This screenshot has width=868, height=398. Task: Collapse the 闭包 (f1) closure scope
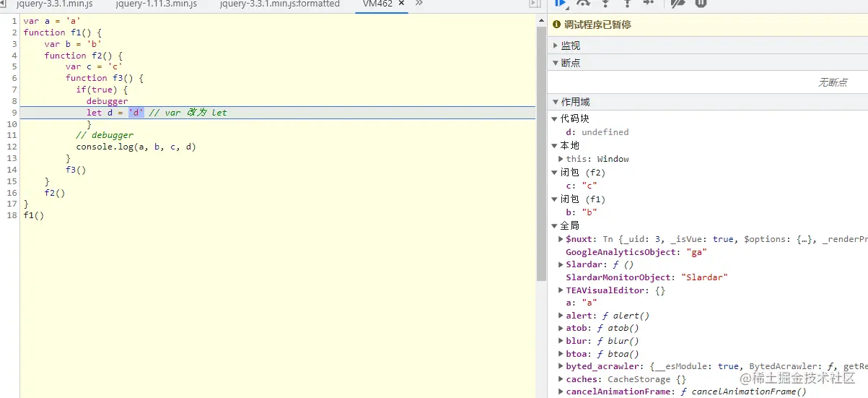(x=555, y=199)
